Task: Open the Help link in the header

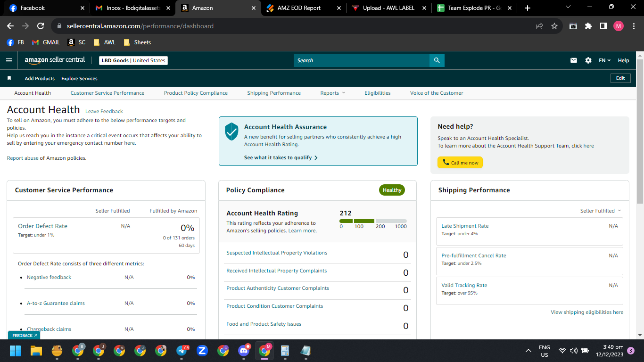Action: pyautogui.click(x=623, y=60)
